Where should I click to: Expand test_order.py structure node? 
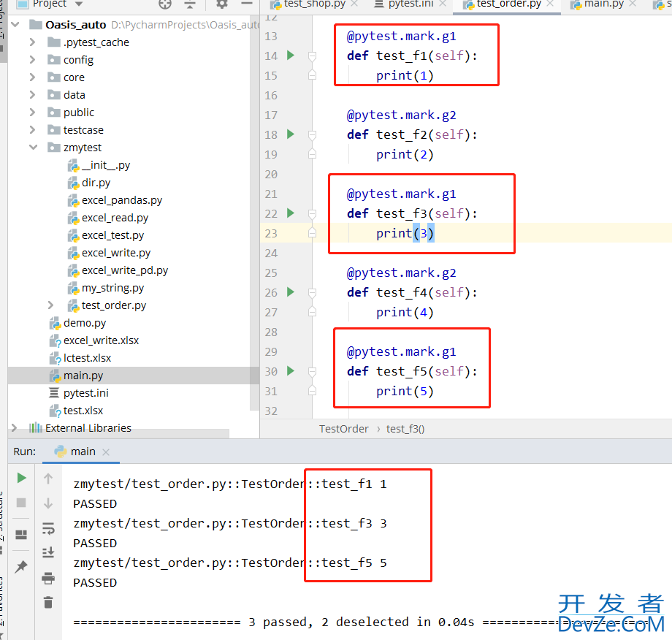[50, 305]
